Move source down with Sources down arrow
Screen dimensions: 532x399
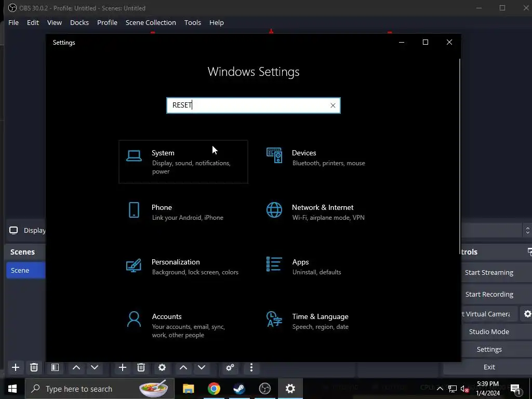point(202,367)
